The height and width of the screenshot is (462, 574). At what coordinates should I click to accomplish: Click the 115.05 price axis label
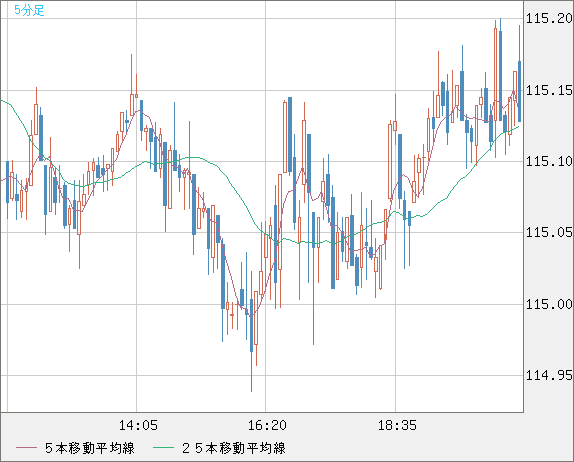549,232
